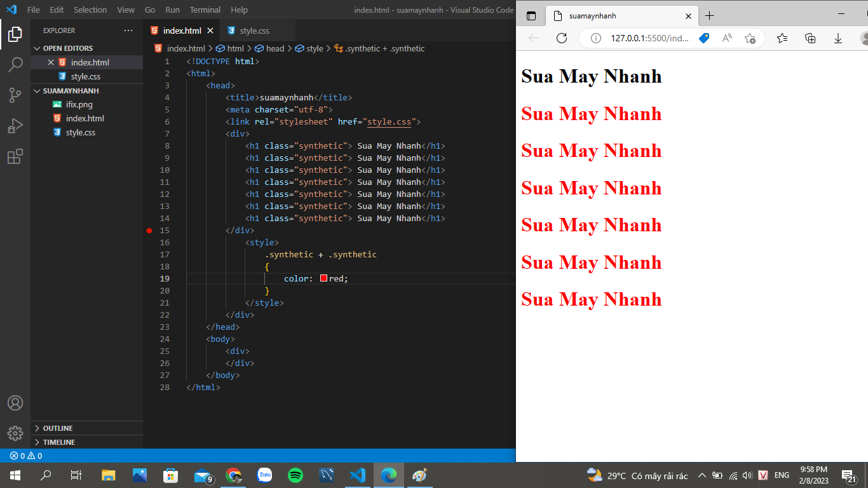
Task: Open Explorer's Views and More Actions menu
Action: 128,30
